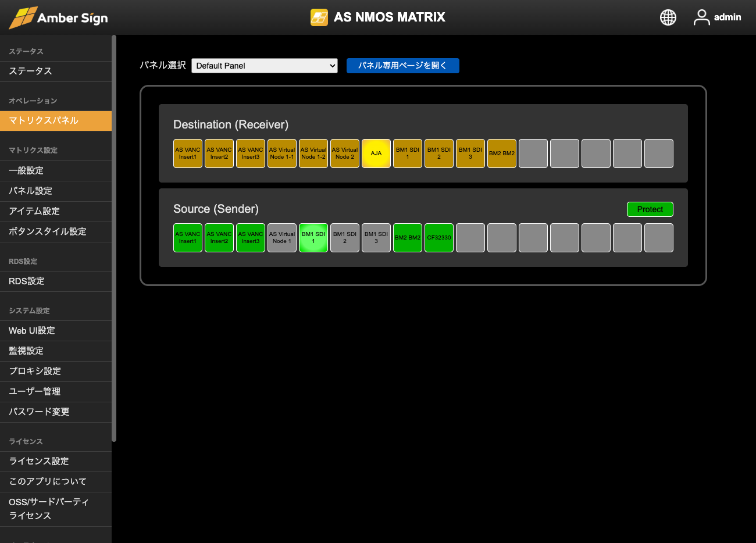
Task: Select AS VANC Insert2 source button
Action: click(219, 238)
